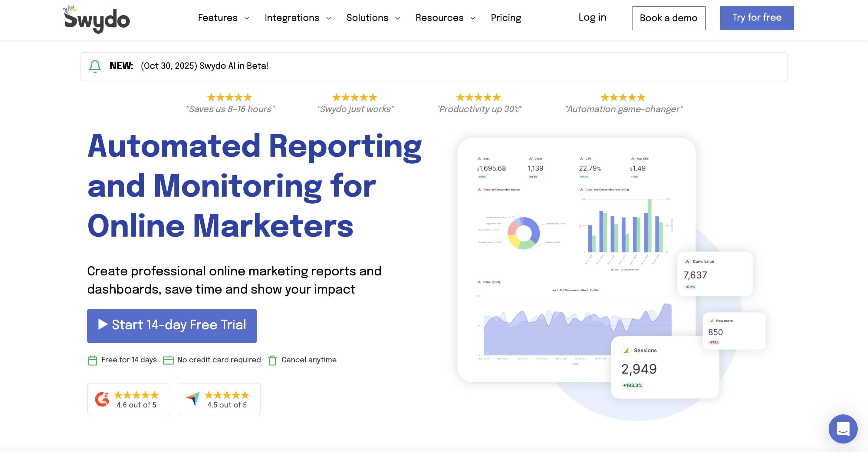Expand the Features dropdown chevron
Viewport: 868px width, 452px height.
click(x=247, y=18)
